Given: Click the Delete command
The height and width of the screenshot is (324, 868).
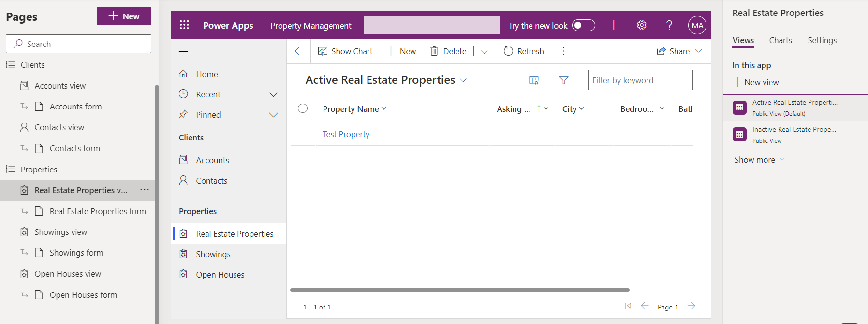Looking at the screenshot, I should pyautogui.click(x=448, y=51).
